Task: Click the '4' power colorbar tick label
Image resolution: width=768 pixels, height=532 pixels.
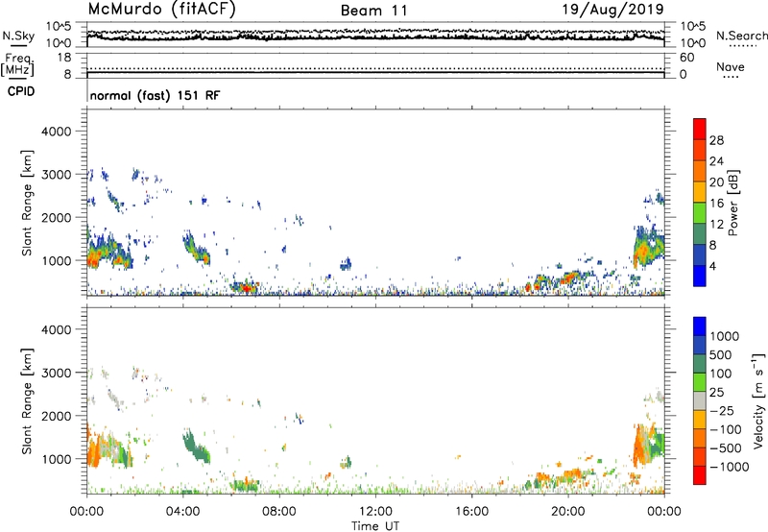Action: [x=712, y=266]
